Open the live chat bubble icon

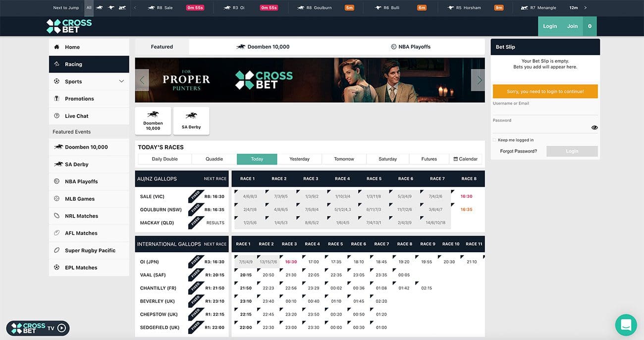[626, 325]
